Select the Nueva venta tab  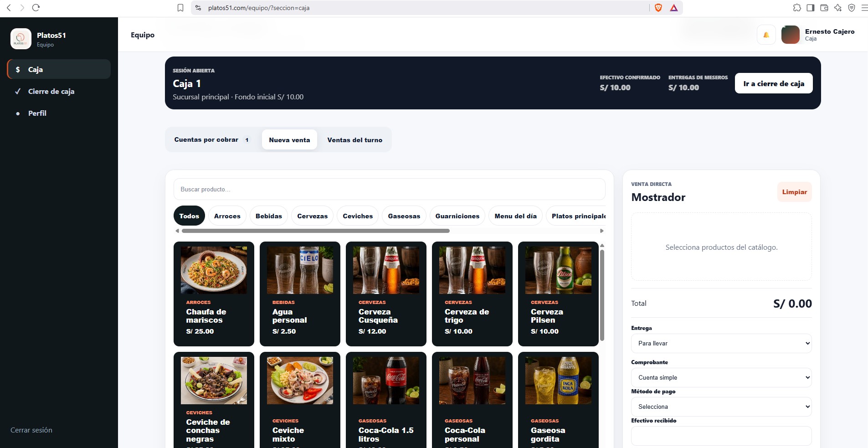289,139
